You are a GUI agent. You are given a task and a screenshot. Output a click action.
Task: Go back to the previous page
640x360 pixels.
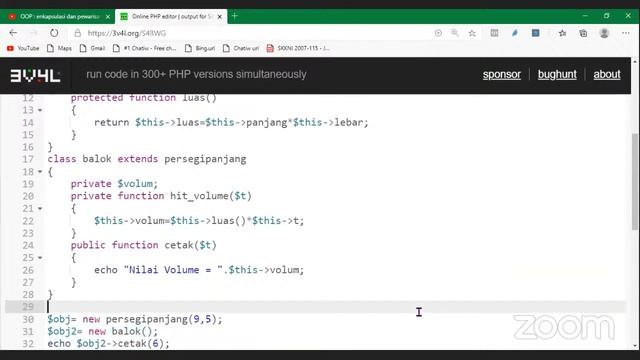[x=13, y=33]
